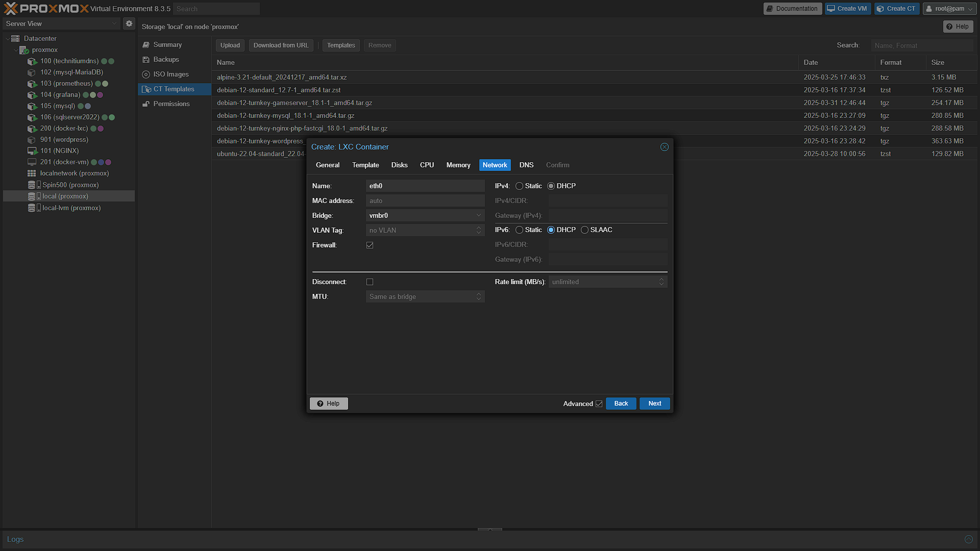Viewport: 980px width, 551px height.
Task: Open the Server View dropdown
Action: click(62, 24)
